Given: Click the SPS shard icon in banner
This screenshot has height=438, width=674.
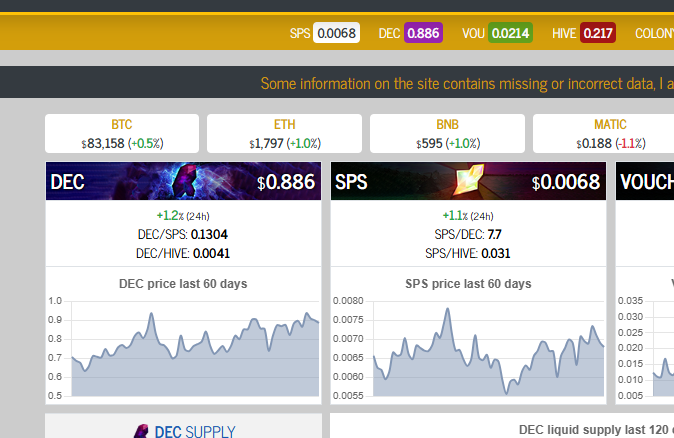Looking at the screenshot, I should coord(469,179).
